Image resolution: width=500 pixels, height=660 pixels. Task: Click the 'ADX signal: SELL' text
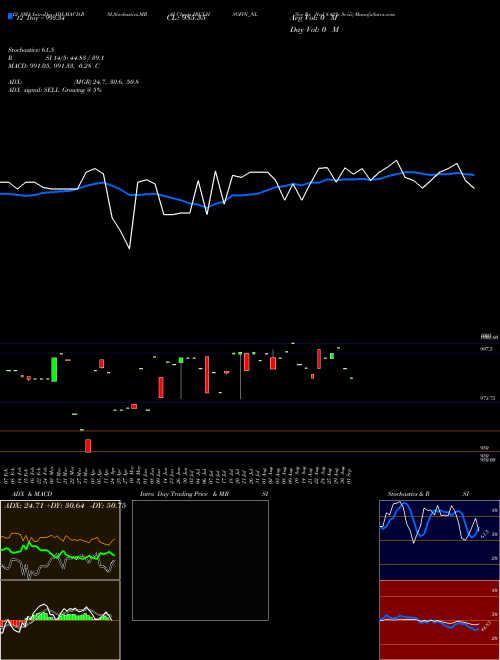34,90
